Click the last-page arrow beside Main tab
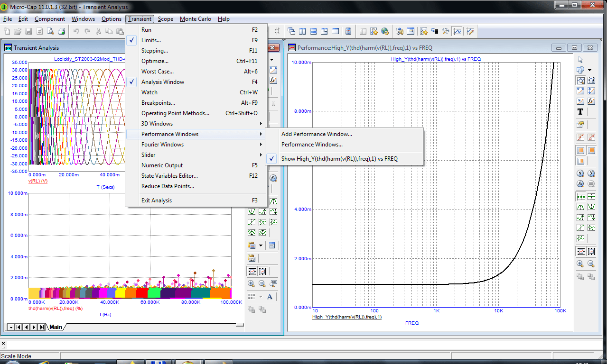Image resolution: width=607 pixels, height=364 pixels. point(42,327)
